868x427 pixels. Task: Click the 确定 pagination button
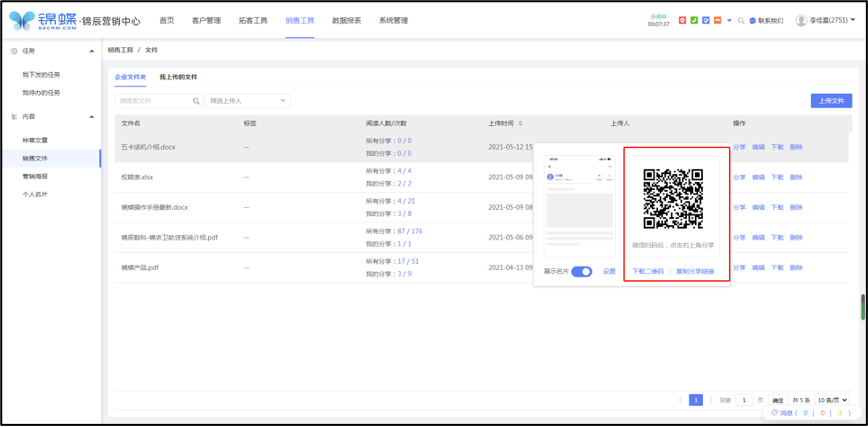tap(778, 400)
